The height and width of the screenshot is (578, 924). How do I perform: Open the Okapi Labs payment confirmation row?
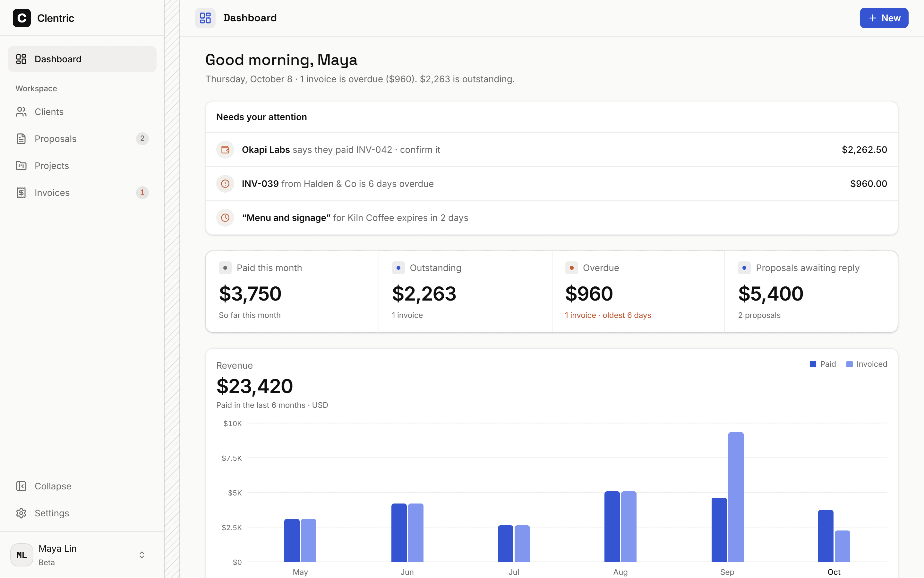pos(552,149)
